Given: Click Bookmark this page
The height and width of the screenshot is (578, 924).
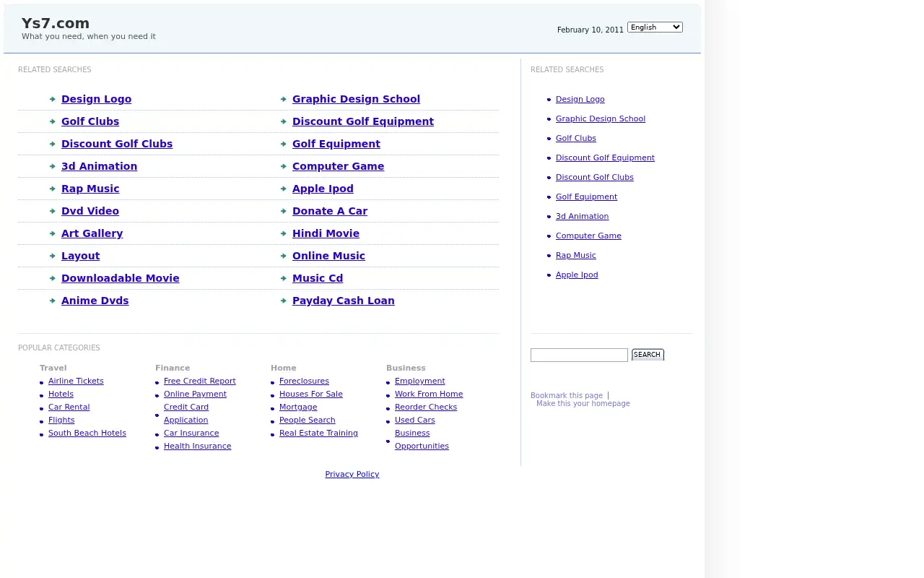Looking at the screenshot, I should [x=567, y=395].
